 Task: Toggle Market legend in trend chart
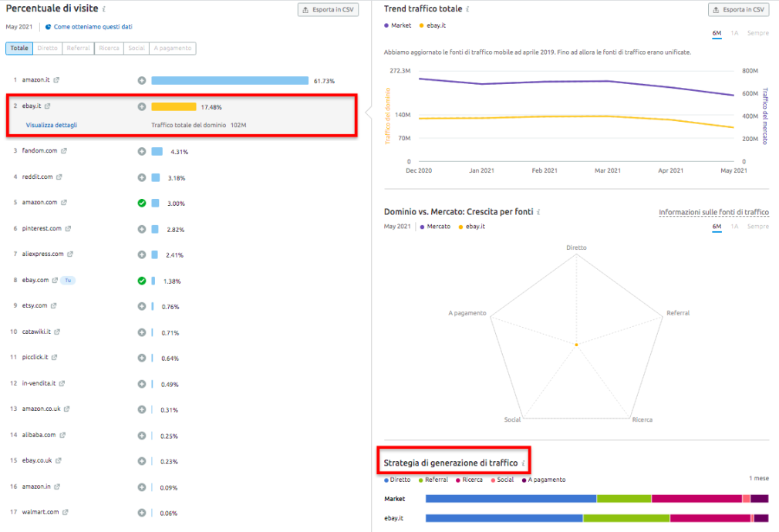[x=397, y=25]
